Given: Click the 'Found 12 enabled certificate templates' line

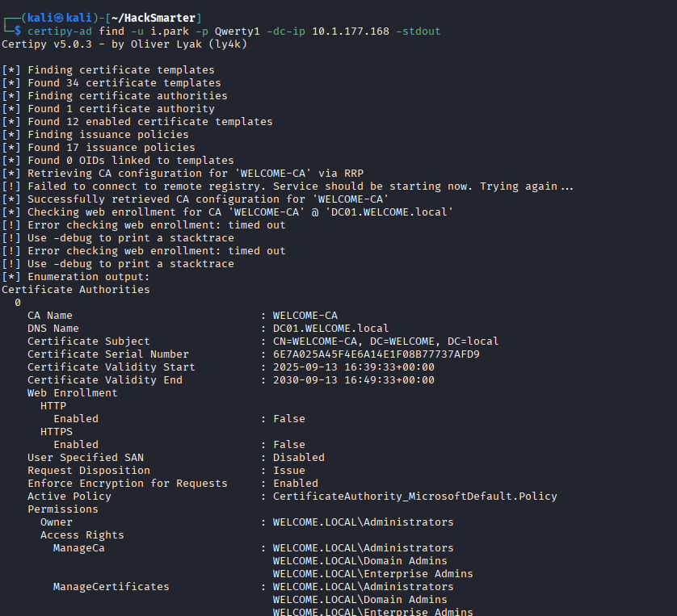Looking at the screenshot, I should 149,121.
